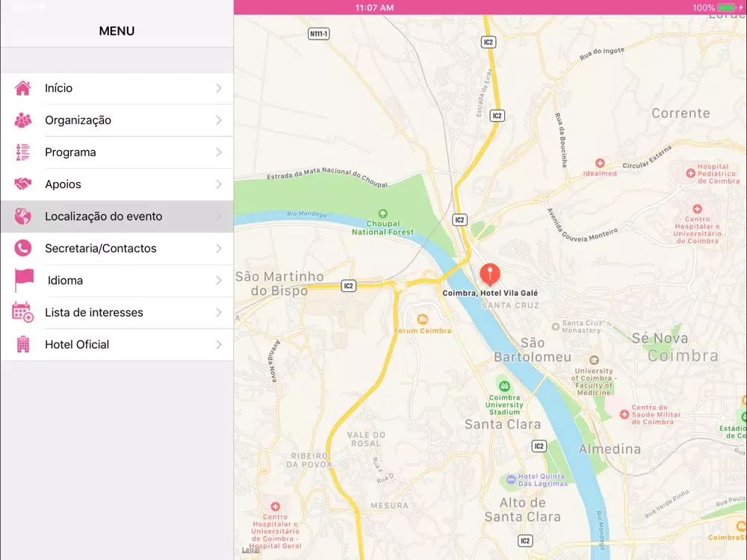Tap the Choupal National Forest park marker
The width and height of the screenshot is (747, 560).
(382, 214)
